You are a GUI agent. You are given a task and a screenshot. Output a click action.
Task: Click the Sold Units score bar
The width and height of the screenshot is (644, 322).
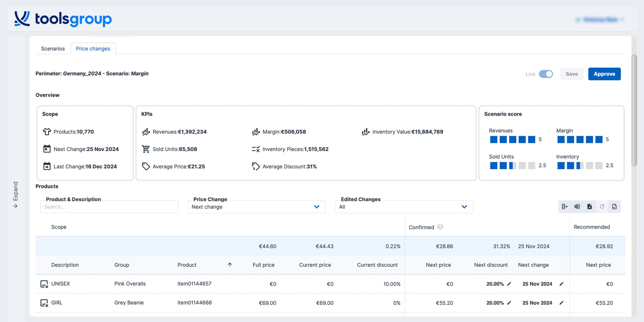(512, 165)
